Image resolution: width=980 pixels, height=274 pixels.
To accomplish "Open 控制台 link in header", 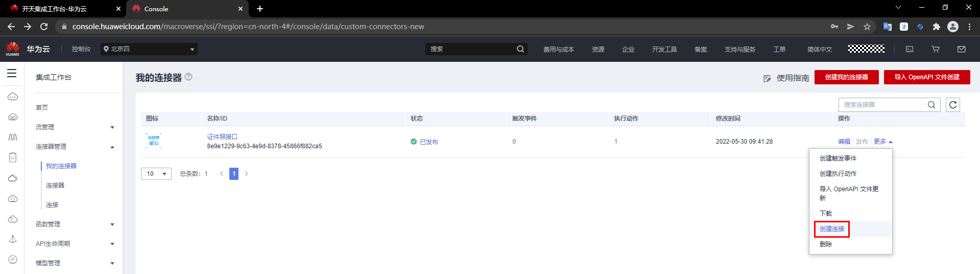I will [81, 49].
